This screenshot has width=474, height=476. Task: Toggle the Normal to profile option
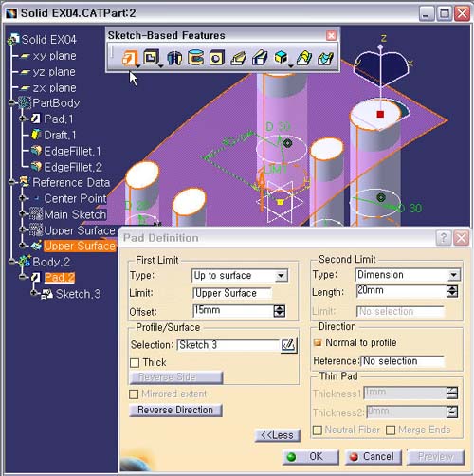coord(318,342)
